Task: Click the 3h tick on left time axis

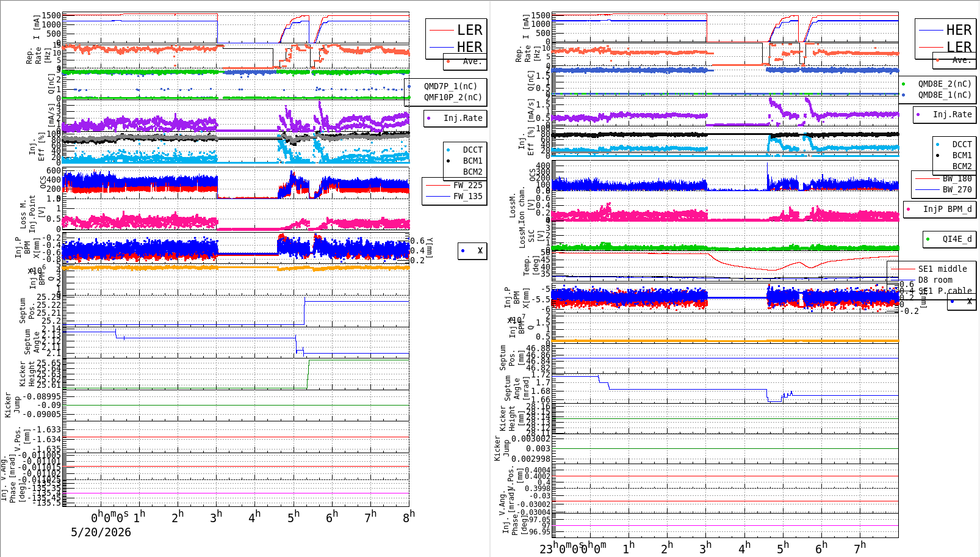Action: click(x=215, y=517)
